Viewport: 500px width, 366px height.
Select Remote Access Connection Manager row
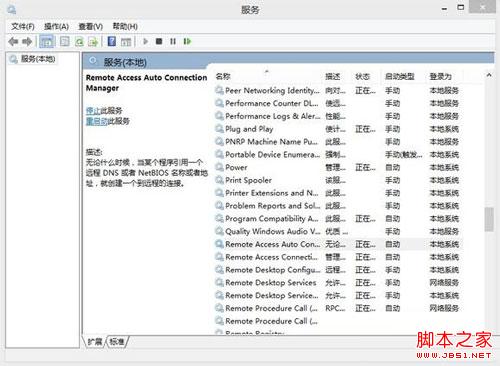pos(337,257)
